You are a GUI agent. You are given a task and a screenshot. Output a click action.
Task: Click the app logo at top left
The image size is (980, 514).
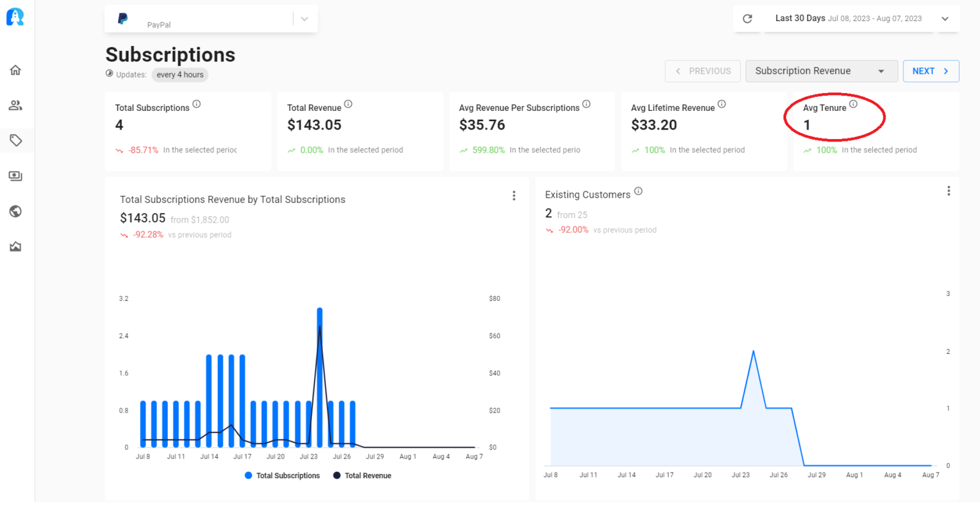[15, 17]
